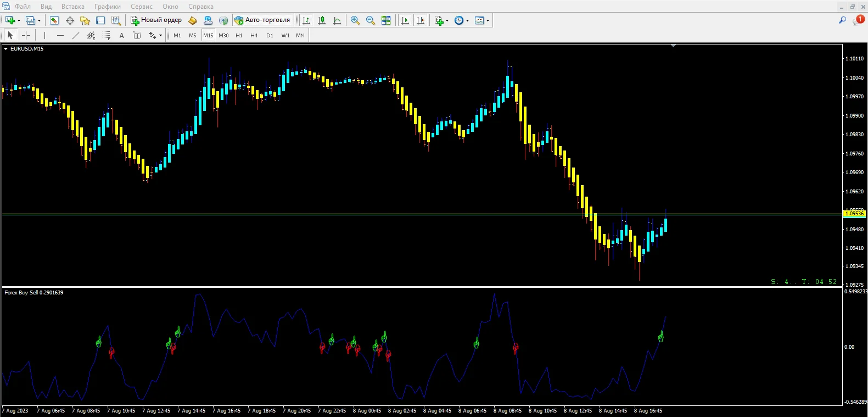Select the crosshair tool
This screenshot has height=418, width=868.
tap(26, 35)
